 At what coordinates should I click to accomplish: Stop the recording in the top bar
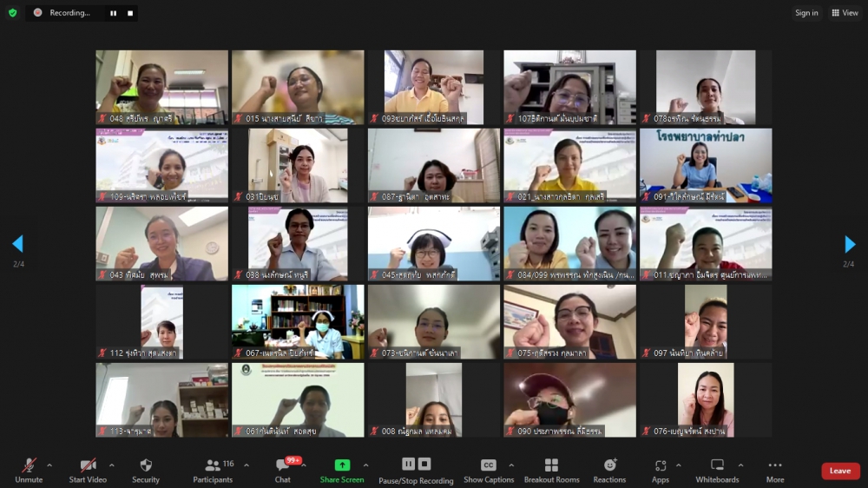click(x=130, y=13)
